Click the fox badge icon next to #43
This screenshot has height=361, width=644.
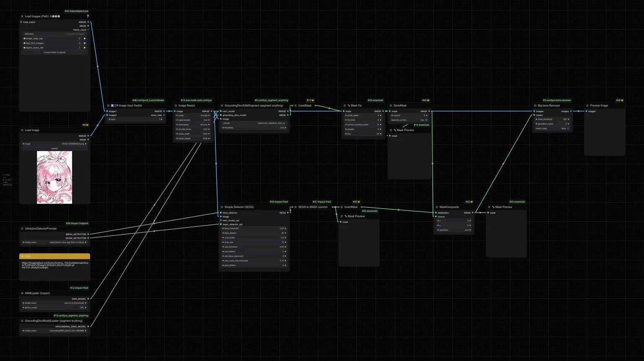pyautogui.click(x=428, y=100)
